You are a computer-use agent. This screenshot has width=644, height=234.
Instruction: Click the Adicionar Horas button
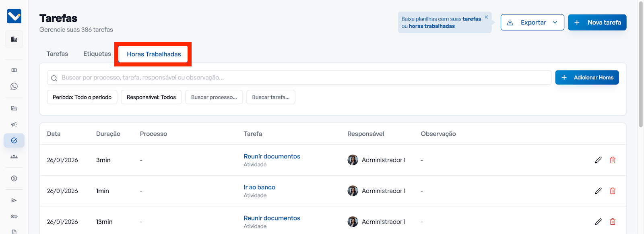[587, 77]
